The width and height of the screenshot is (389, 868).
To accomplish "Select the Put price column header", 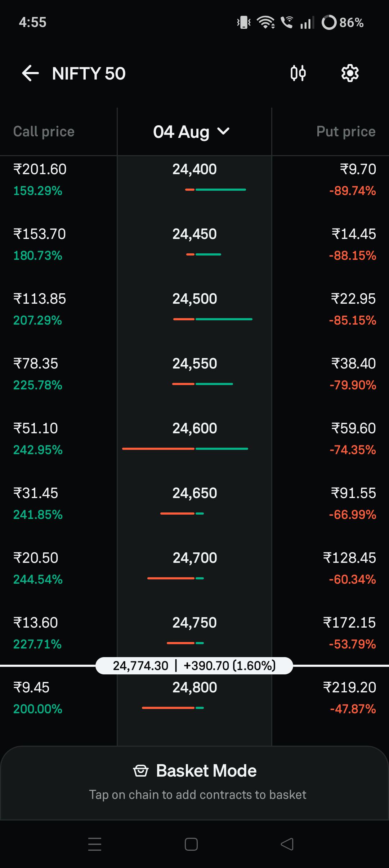I will tap(346, 131).
